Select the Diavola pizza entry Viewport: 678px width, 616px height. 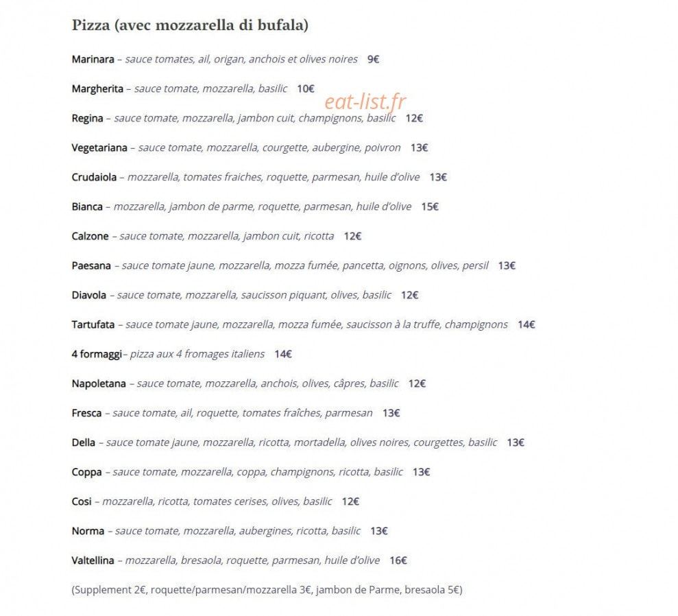245,296
